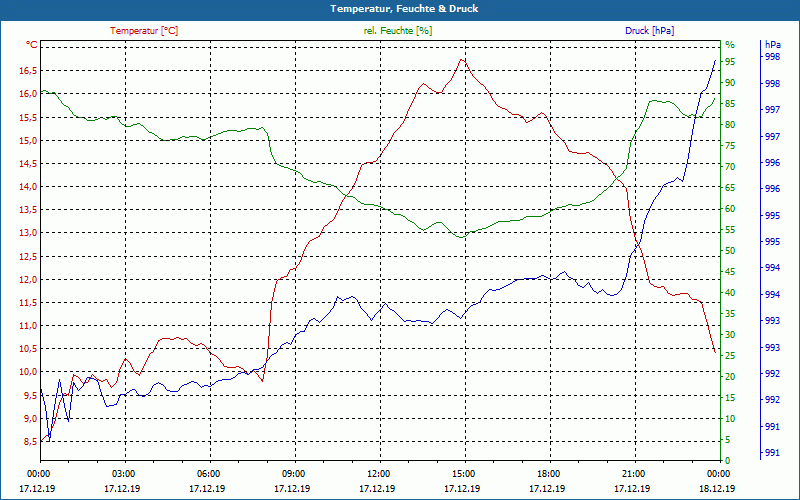Click the 55 humidity axis value
Screen dimensions: 800x500
[730, 230]
